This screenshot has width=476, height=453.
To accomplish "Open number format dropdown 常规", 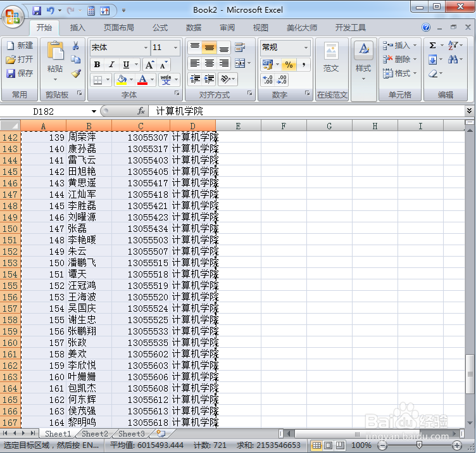I will tap(306, 48).
